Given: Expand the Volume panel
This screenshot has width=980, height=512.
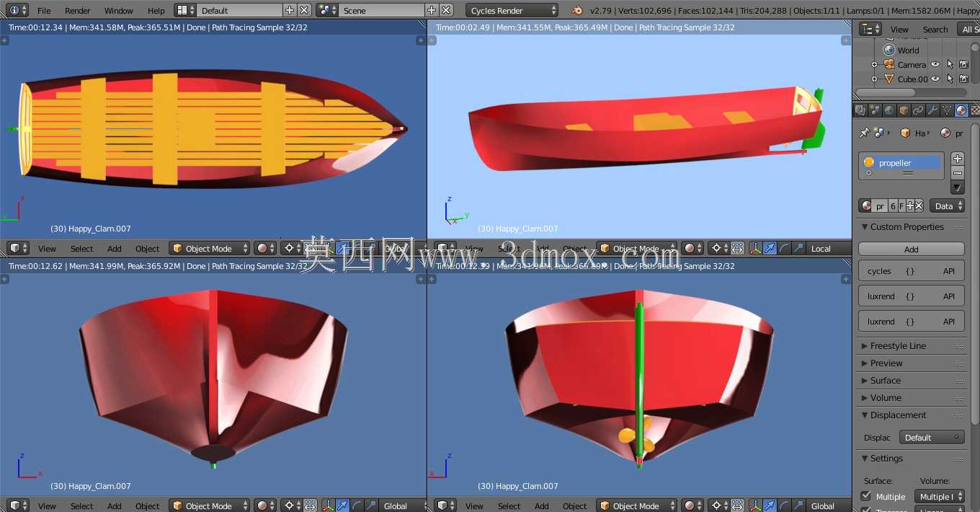Looking at the screenshot, I should click(x=886, y=398).
